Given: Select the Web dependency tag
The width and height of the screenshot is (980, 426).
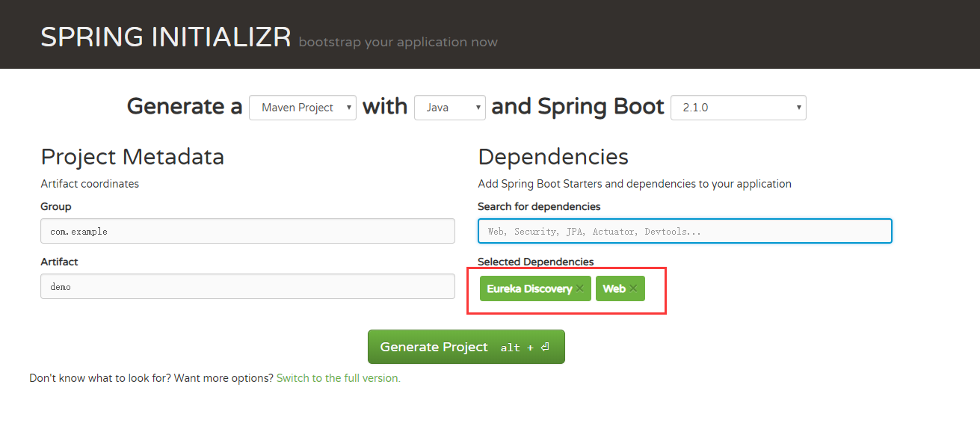Looking at the screenshot, I should coord(620,288).
